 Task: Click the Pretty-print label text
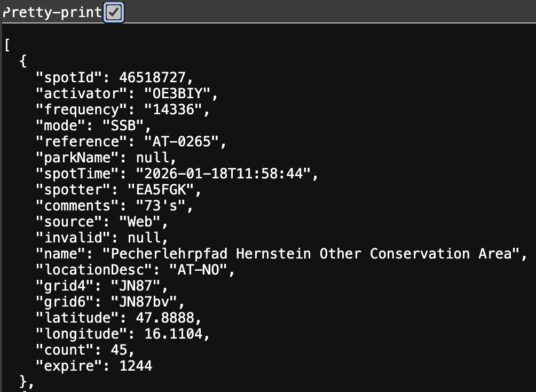point(52,12)
